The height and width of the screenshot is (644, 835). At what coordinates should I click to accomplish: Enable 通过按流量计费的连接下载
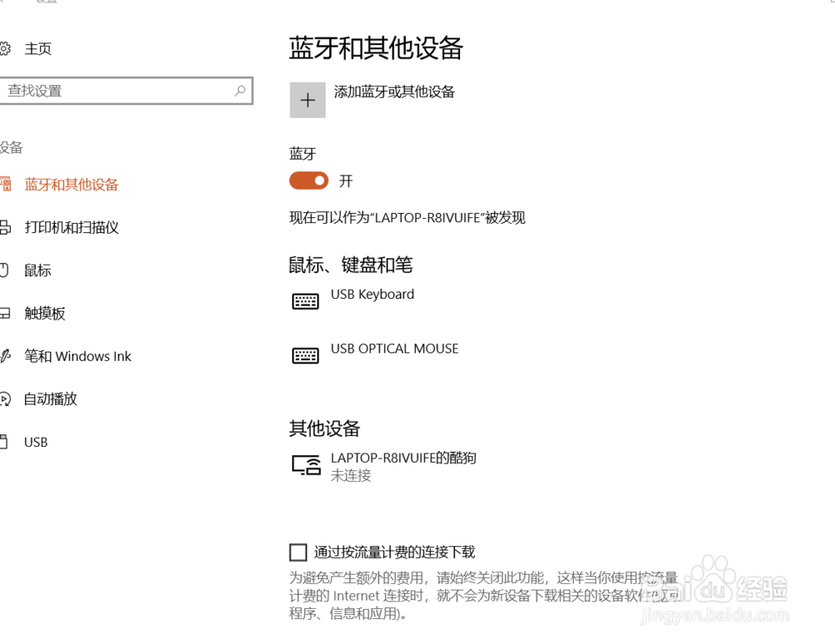tap(298, 551)
